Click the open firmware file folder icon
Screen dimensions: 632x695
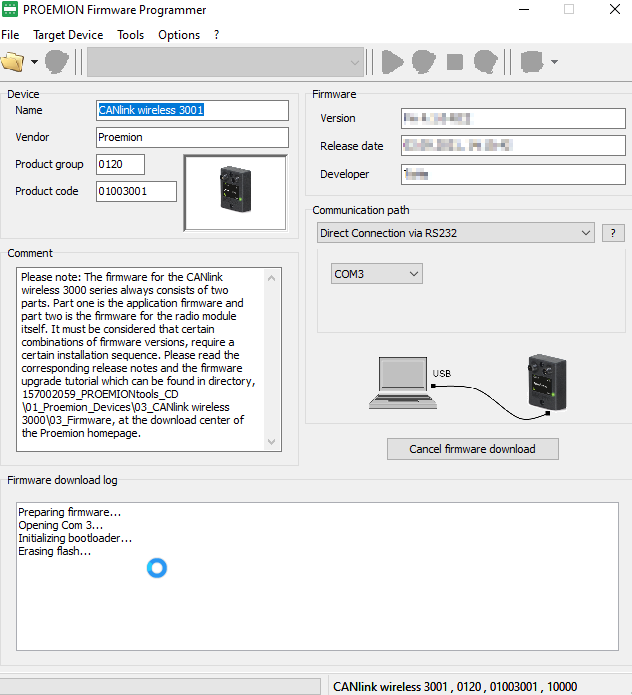[x=13, y=62]
